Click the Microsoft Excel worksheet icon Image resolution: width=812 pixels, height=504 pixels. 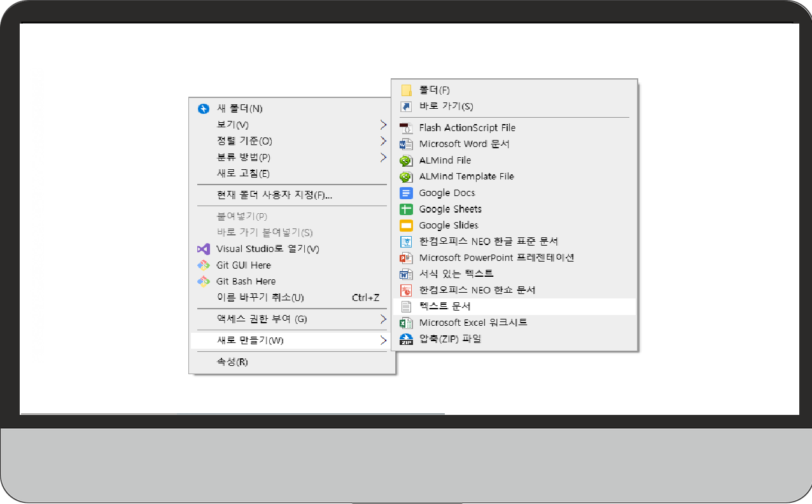coord(406,323)
